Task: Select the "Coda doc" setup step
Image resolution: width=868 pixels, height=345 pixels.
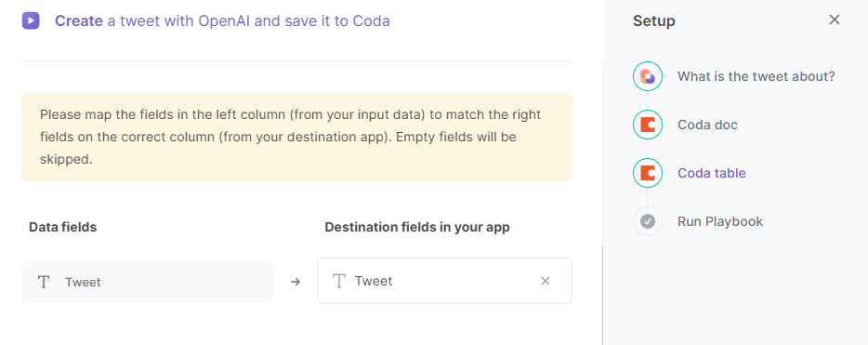Action: tap(707, 125)
